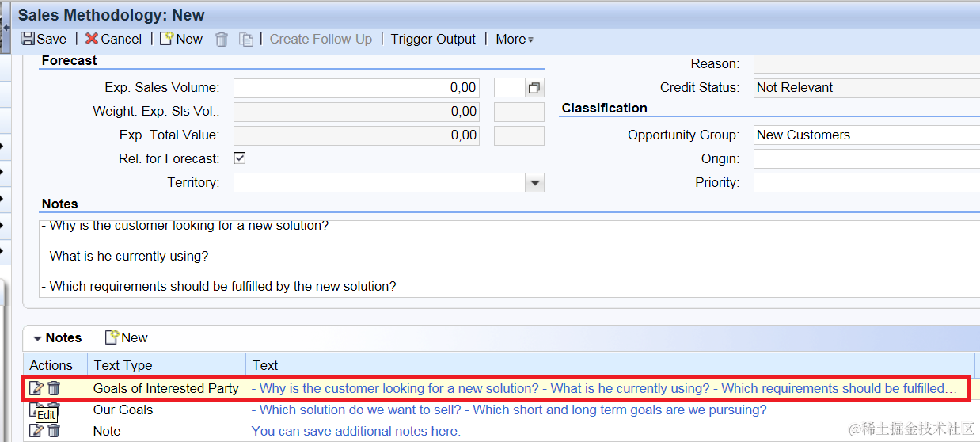Image resolution: width=980 pixels, height=442 pixels.
Task: Add a new note with the Notes New button
Action: click(x=127, y=337)
